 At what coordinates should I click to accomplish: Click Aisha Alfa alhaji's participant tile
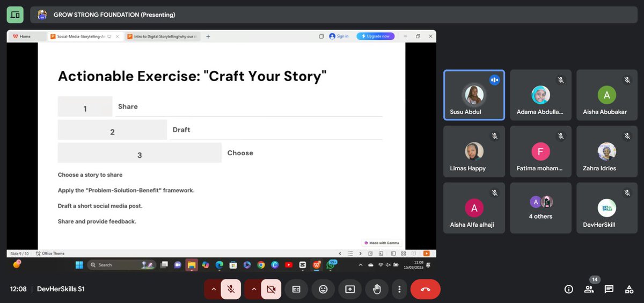click(474, 208)
